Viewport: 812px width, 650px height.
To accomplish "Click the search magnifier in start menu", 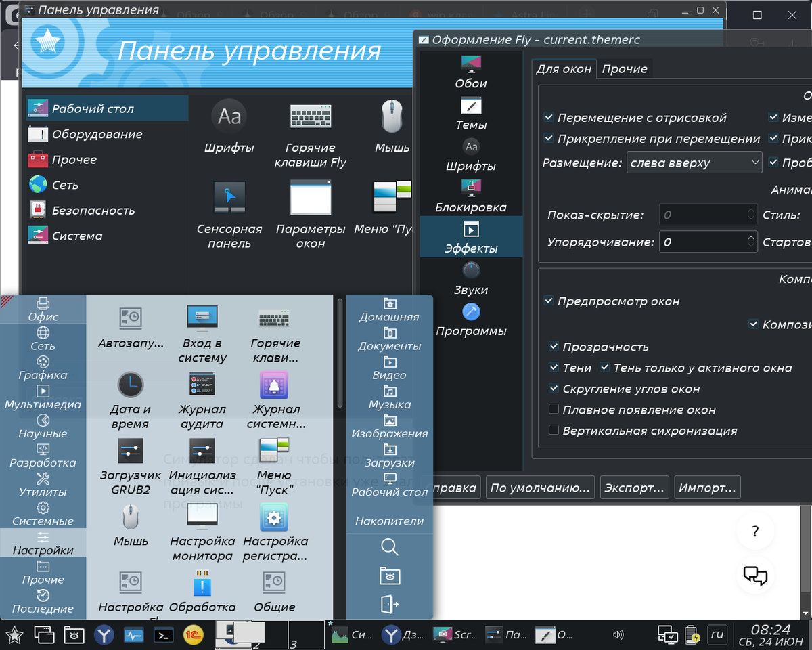I will click(x=390, y=547).
